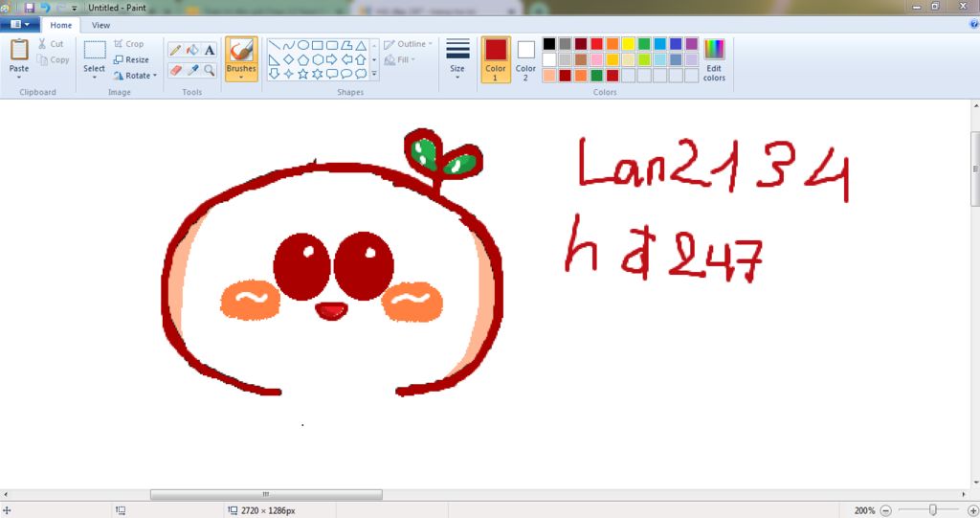Open the Rotate dropdown
Image resolution: width=980 pixels, height=518 pixels.
[135, 76]
